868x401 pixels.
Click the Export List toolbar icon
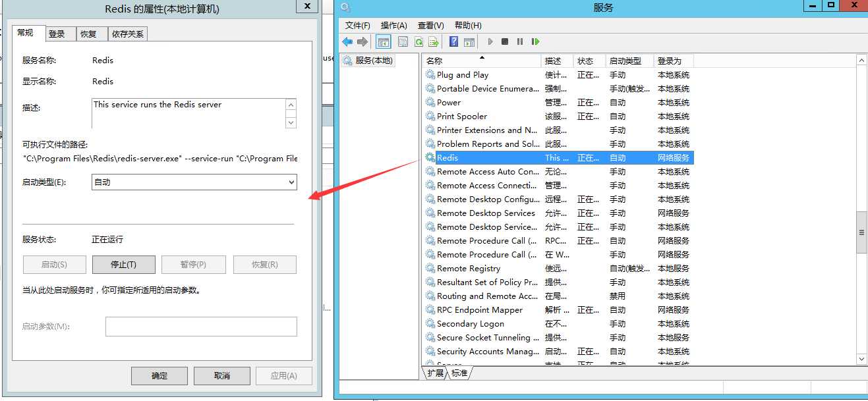pos(433,41)
